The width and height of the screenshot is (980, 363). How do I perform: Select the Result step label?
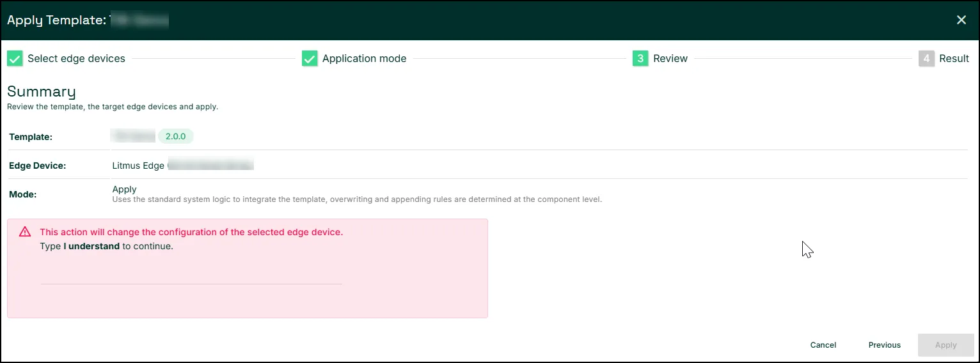tap(954, 59)
